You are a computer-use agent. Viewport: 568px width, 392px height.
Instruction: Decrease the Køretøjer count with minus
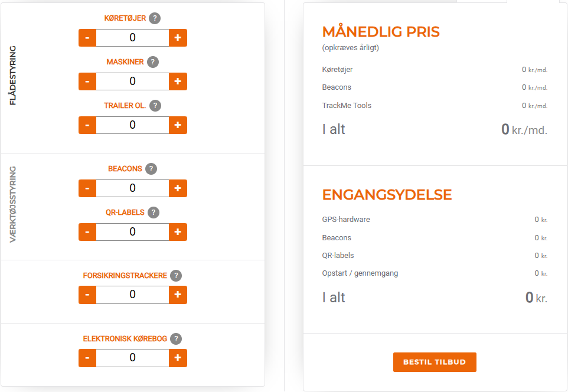pos(87,38)
